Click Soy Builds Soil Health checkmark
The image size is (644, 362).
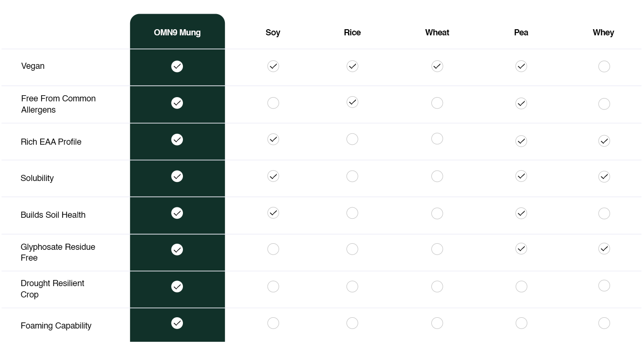click(x=273, y=213)
